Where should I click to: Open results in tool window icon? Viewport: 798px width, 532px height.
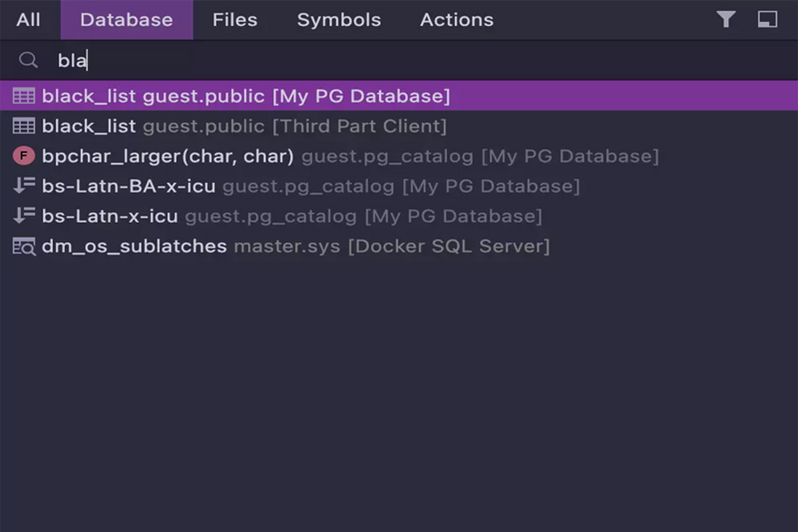click(x=767, y=20)
